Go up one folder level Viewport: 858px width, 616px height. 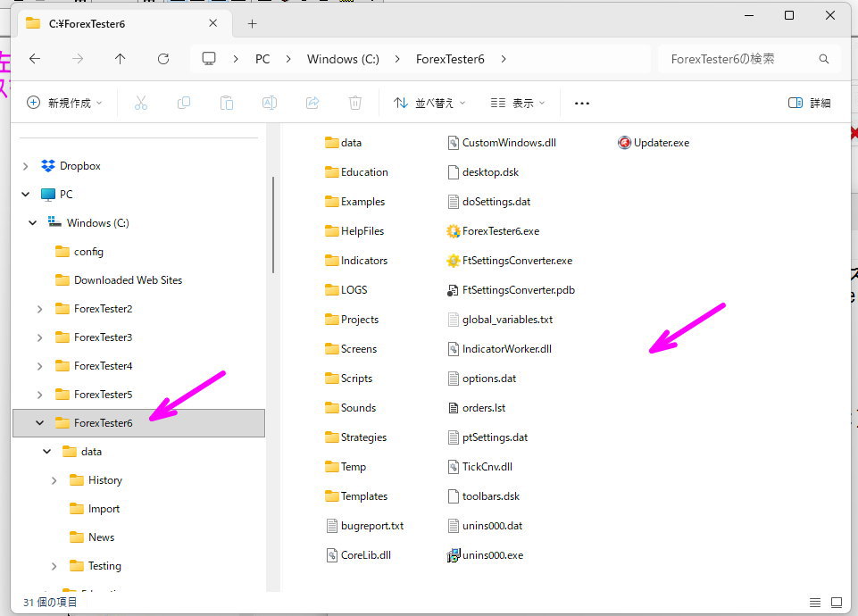pyautogui.click(x=121, y=59)
